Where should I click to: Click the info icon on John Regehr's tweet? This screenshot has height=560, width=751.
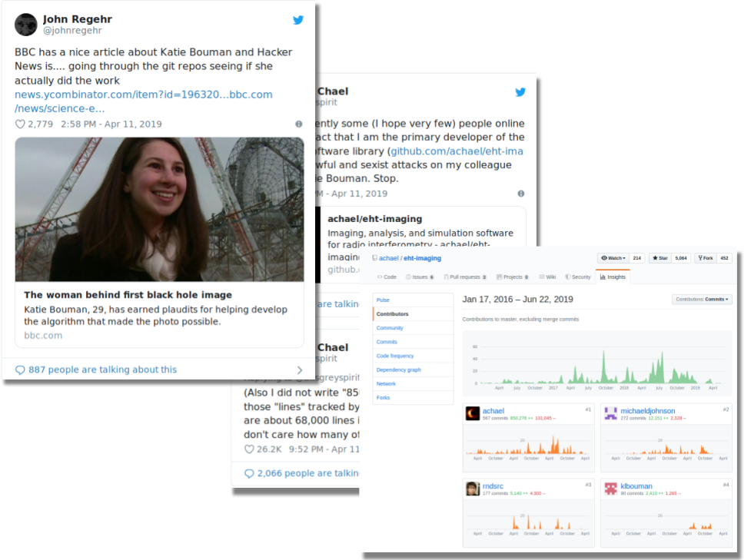[299, 124]
